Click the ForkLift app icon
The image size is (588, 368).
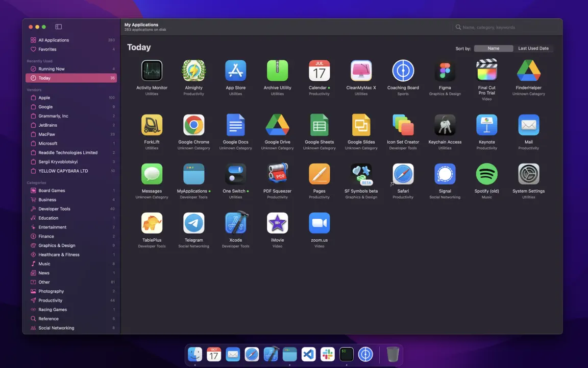pos(152,125)
